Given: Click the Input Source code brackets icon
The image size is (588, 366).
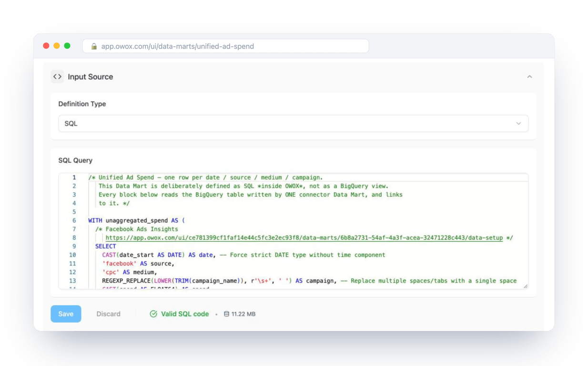Looking at the screenshot, I should point(57,76).
